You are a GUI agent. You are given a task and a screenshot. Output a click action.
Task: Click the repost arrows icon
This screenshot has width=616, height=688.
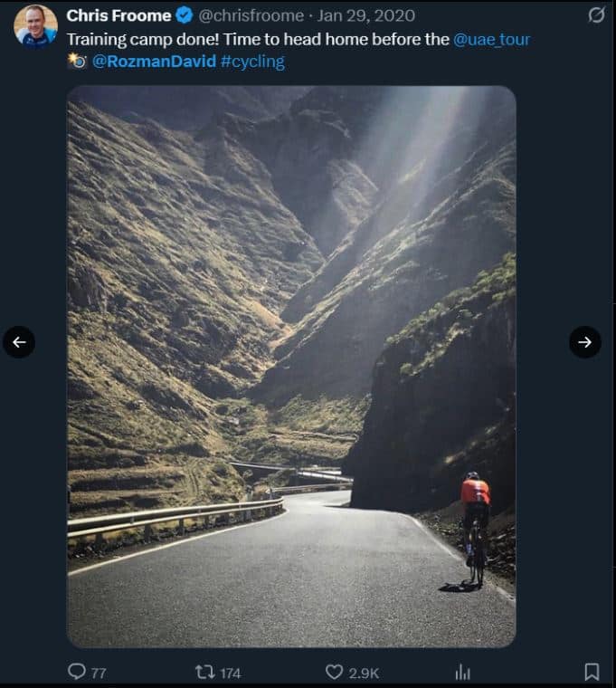coord(204,672)
